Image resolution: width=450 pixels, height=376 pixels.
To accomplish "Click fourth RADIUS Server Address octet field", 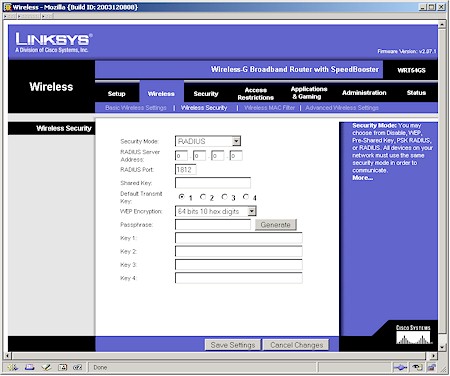I will point(236,156).
